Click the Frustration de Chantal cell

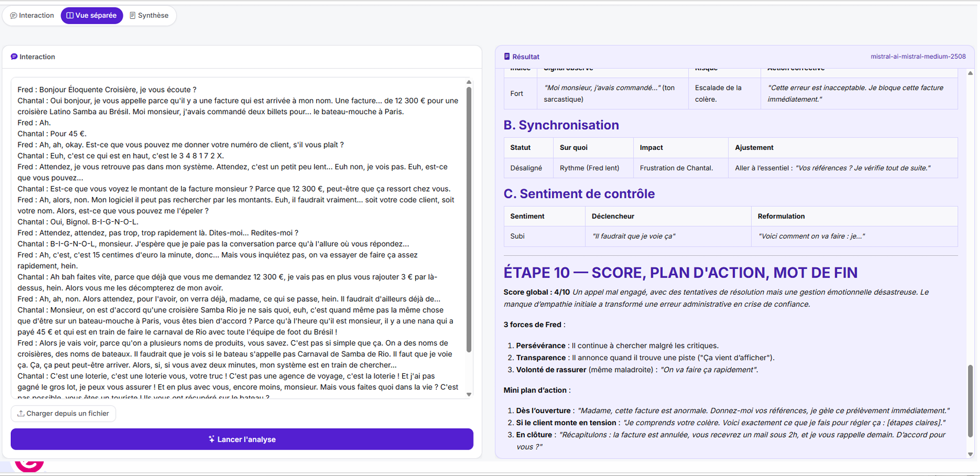point(681,168)
